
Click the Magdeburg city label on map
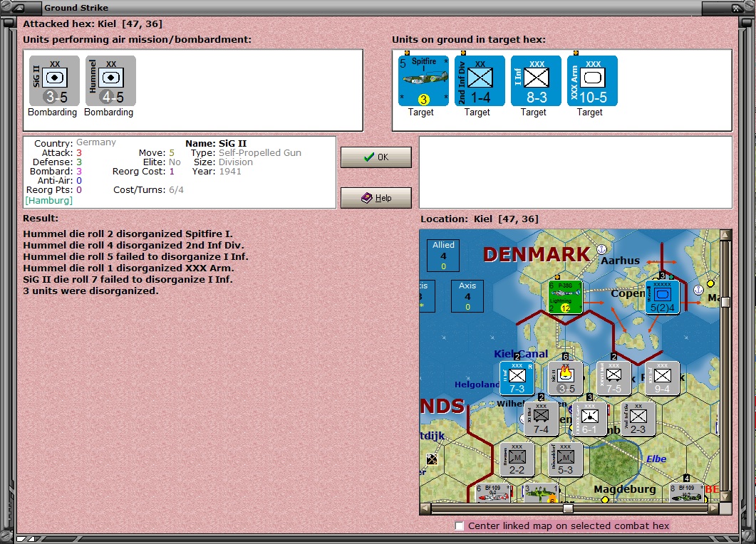pyautogui.click(x=625, y=489)
